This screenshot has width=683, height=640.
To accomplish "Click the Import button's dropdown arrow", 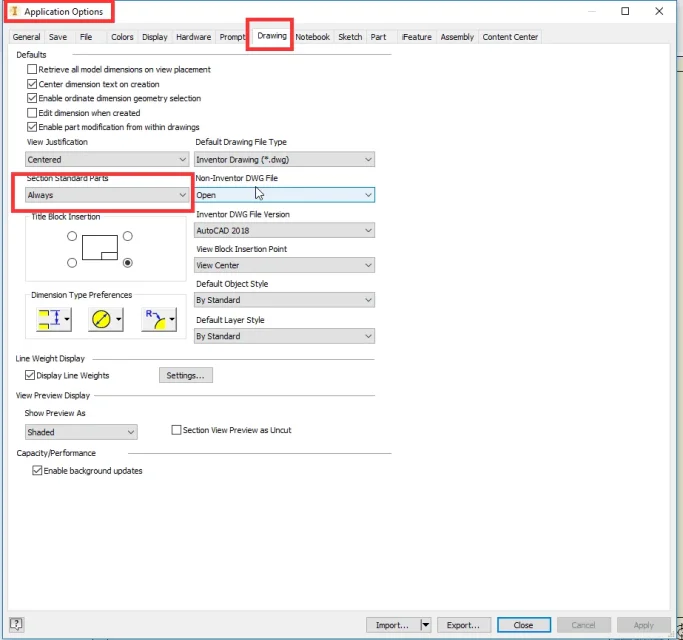I will 426,625.
